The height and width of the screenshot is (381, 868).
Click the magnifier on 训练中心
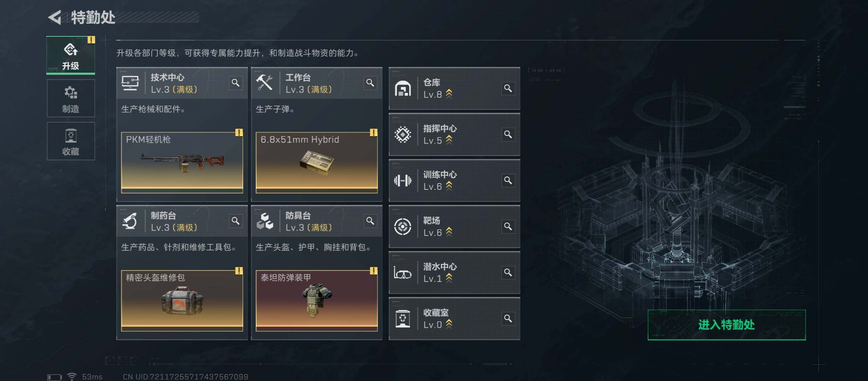508,180
